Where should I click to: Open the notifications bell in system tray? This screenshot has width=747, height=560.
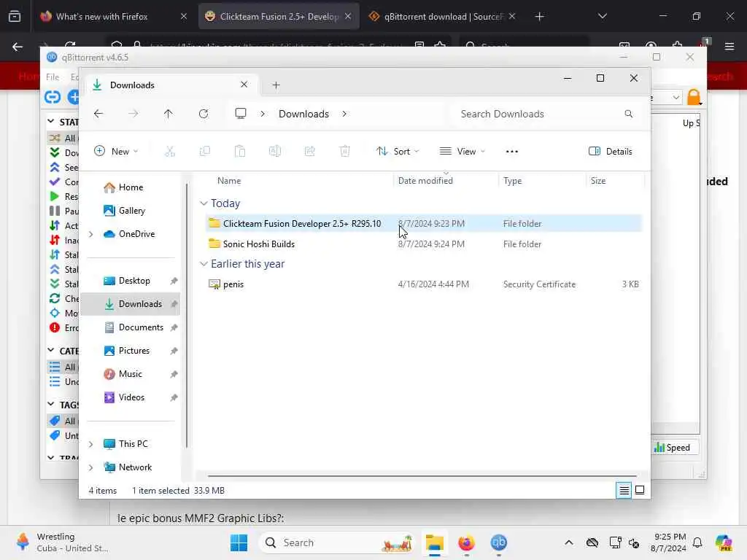[697, 542]
